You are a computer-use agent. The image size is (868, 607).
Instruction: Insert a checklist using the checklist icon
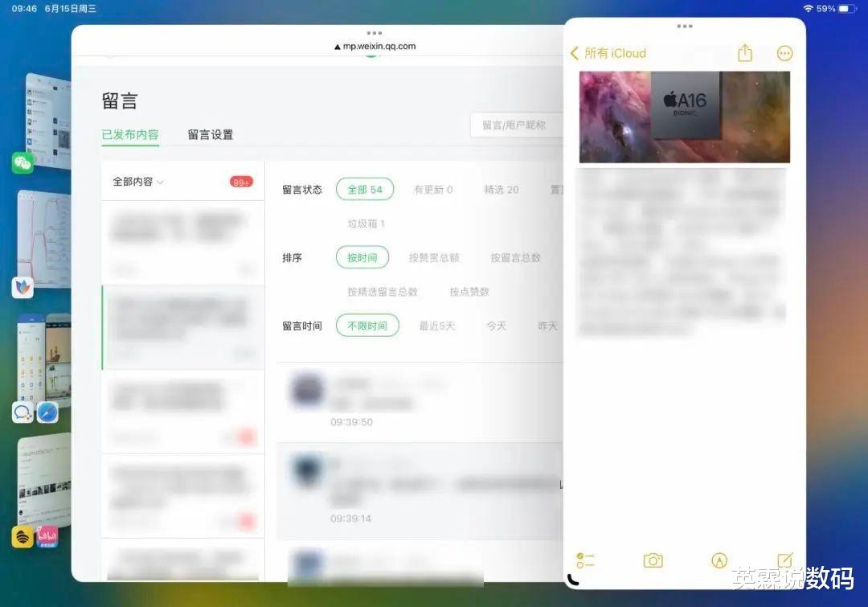pyautogui.click(x=586, y=560)
